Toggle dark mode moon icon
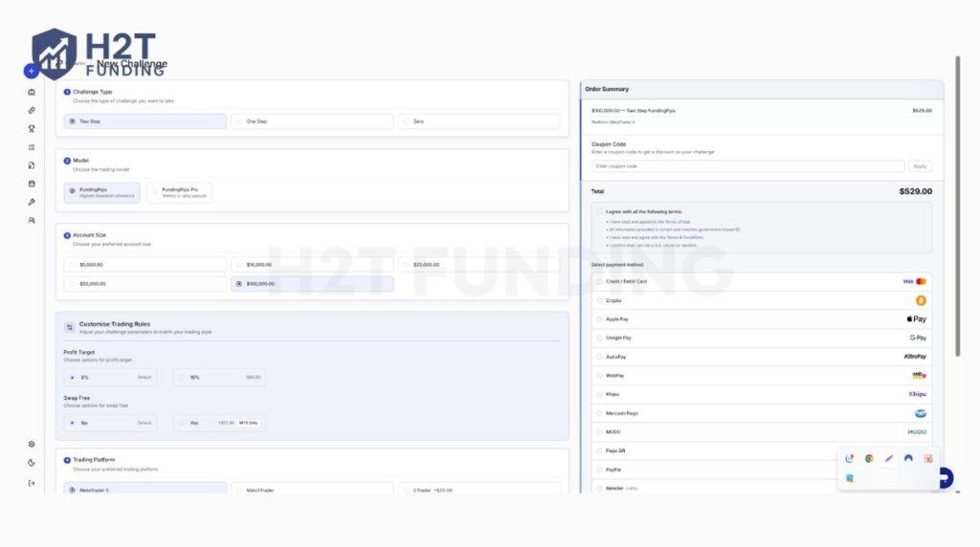 tap(32, 463)
